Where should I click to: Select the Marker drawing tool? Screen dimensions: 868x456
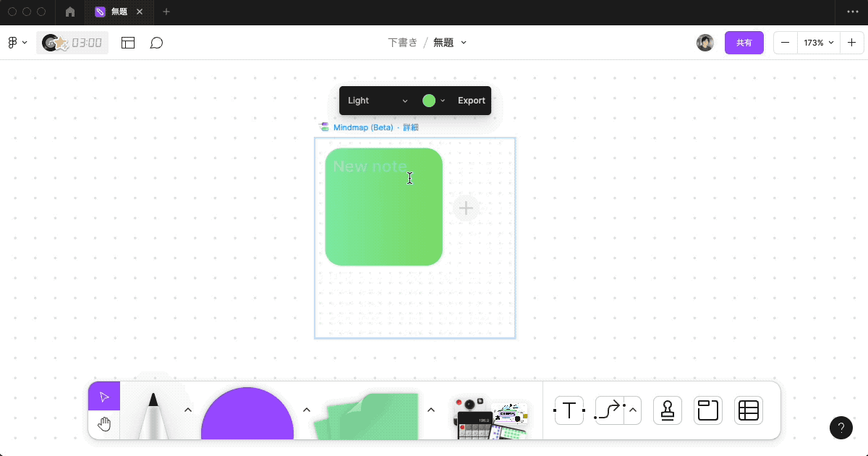point(154,413)
